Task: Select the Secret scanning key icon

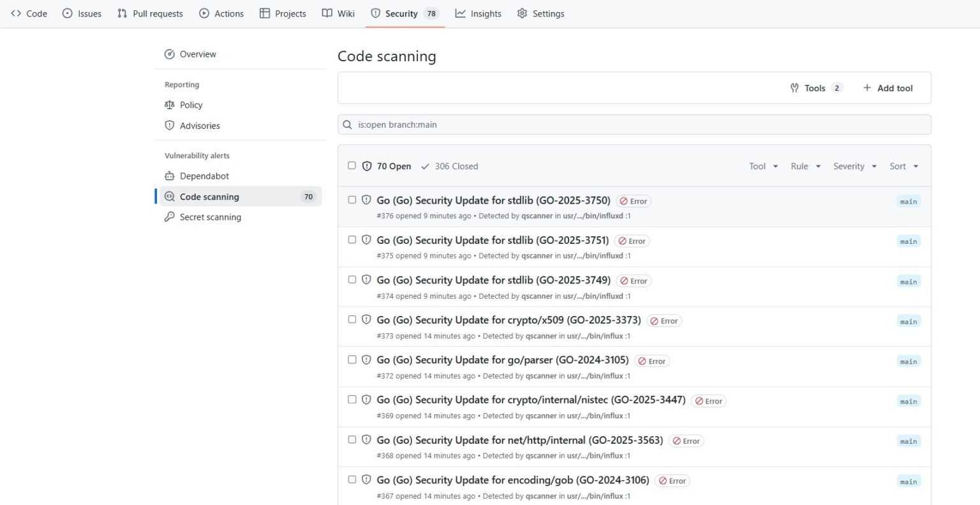Action: click(169, 217)
